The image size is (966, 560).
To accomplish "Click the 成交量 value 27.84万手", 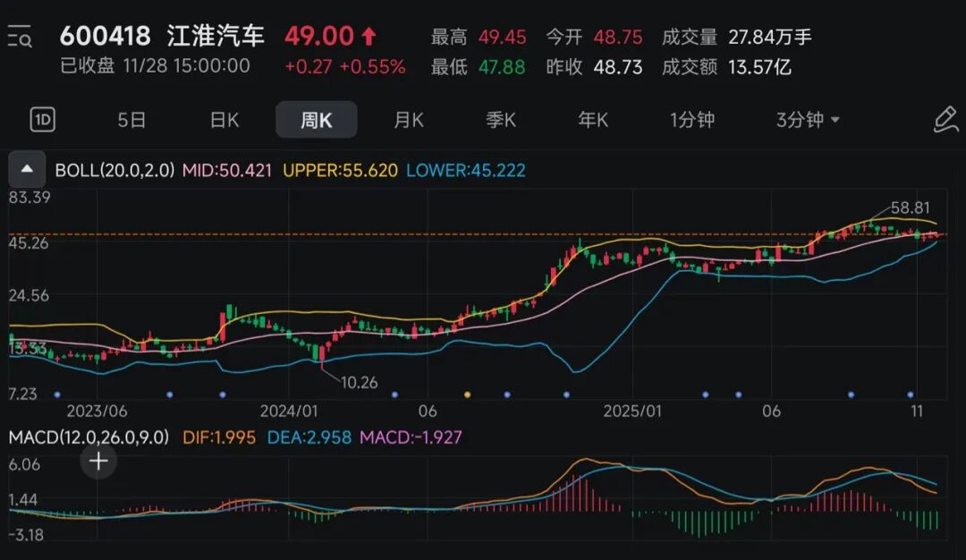I will [770, 37].
